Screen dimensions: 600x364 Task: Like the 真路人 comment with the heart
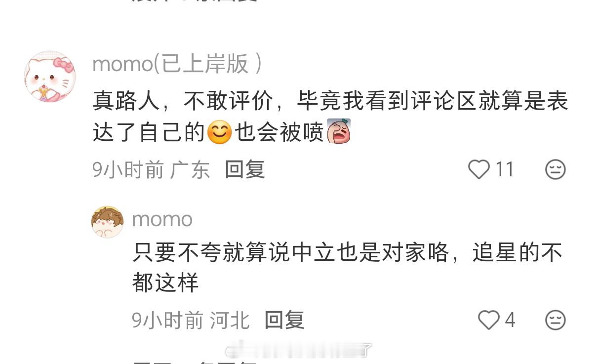(479, 169)
